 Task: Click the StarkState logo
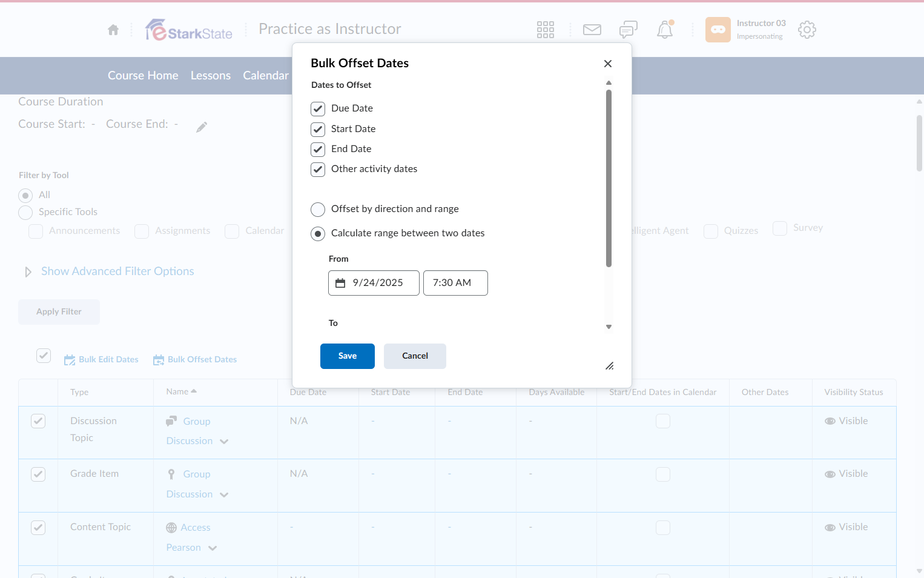pos(189,30)
